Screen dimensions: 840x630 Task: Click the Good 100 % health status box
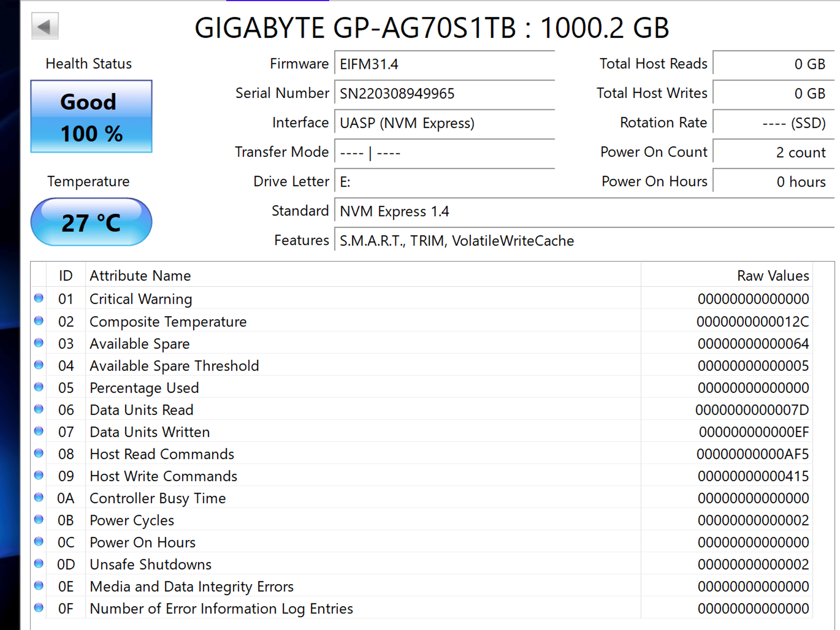[91, 116]
